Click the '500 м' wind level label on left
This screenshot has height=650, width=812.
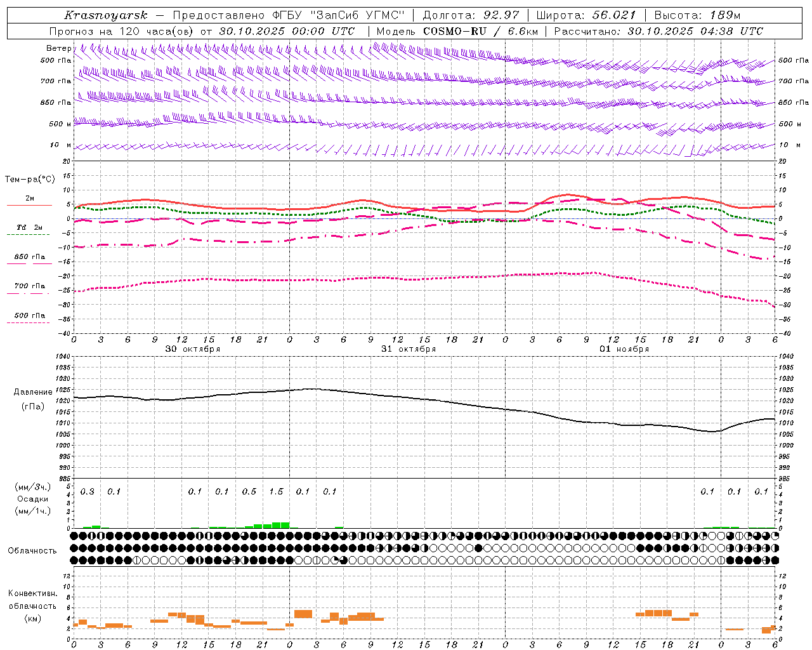tap(60, 124)
